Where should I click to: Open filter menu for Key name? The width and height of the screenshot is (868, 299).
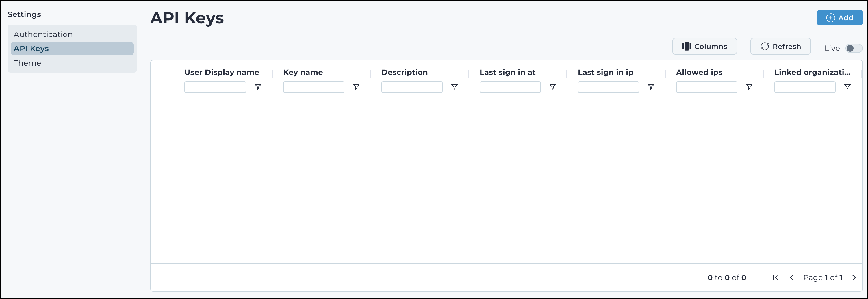(x=356, y=87)
